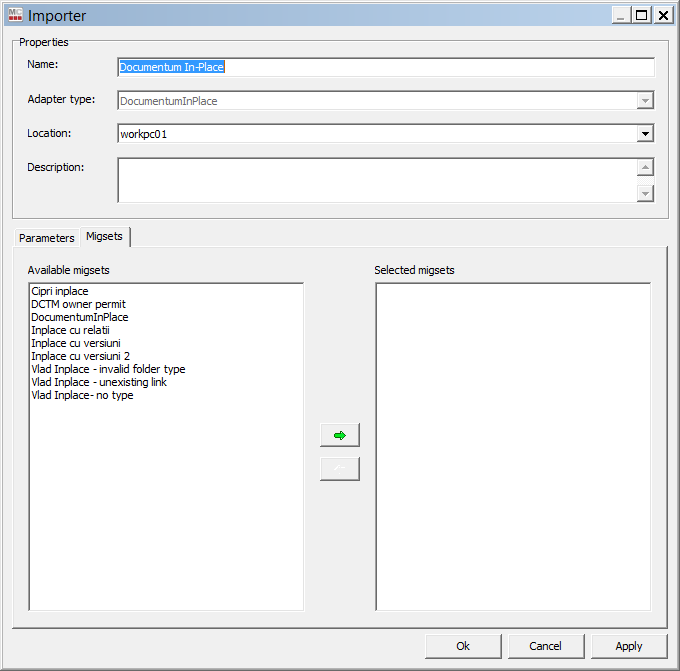This screenshot has height=671, width=680.
Task: Maximize the Importer window
Action: pos(641,15)
